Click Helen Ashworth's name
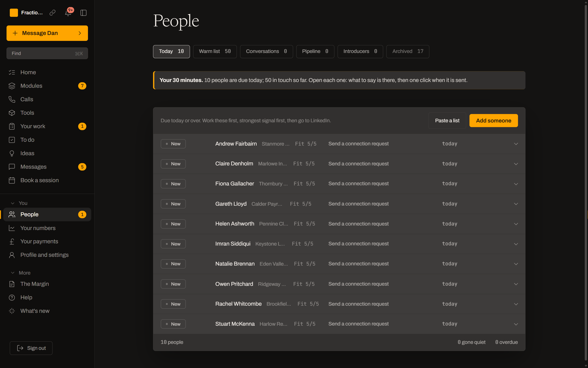This screenshot has width=588, height=368. (234, 224)
